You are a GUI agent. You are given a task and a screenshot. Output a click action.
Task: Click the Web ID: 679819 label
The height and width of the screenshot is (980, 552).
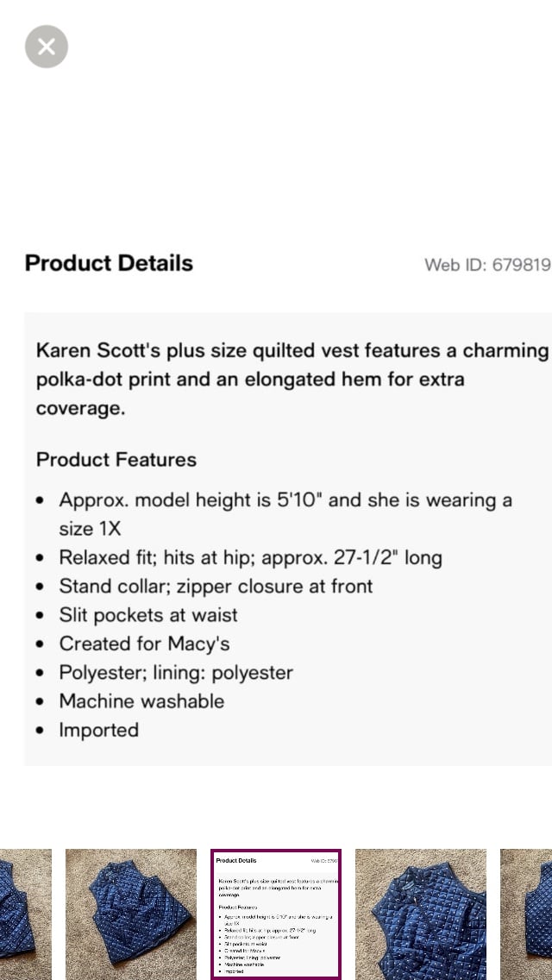(x=487, y=265)
